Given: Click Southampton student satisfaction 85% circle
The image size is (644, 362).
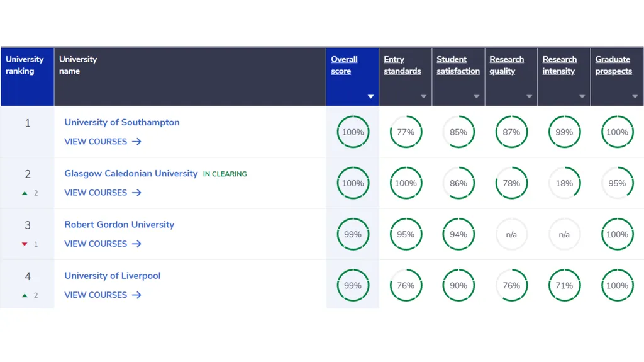Looking at the screenshot, I should [x=458, y=132].
